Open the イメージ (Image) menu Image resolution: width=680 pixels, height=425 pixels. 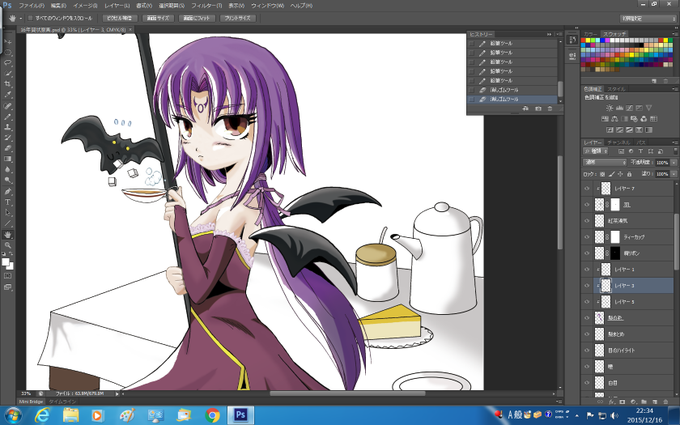point(85,6)
